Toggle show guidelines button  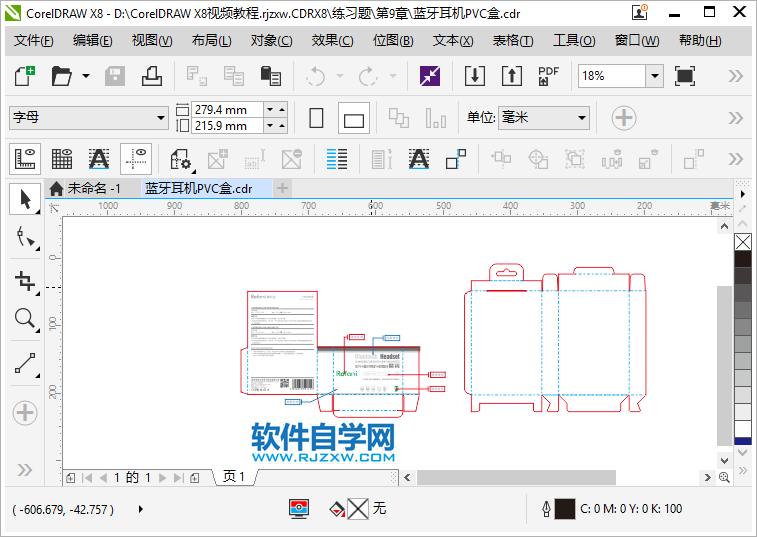coord(136,159)
